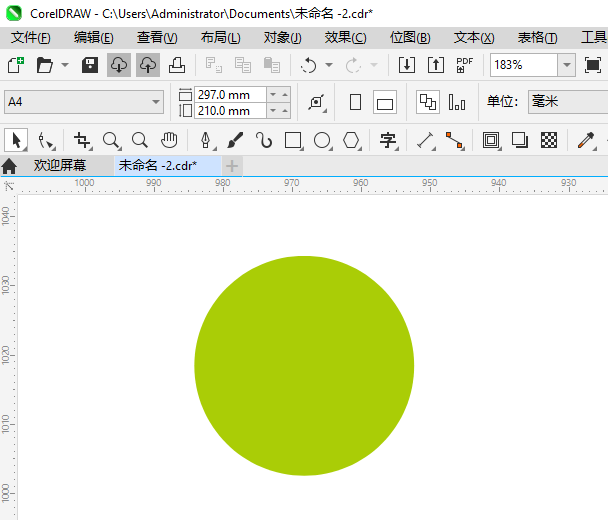608x520 pixels.
Task: Click the full-screen preview icon
Action: pyautogui.click(x=592, y=65)
